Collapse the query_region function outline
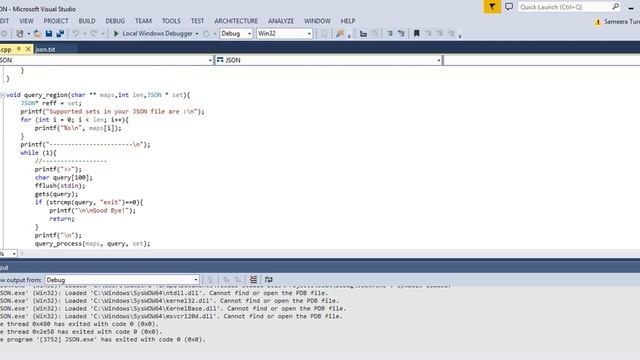 click(2, 95)
